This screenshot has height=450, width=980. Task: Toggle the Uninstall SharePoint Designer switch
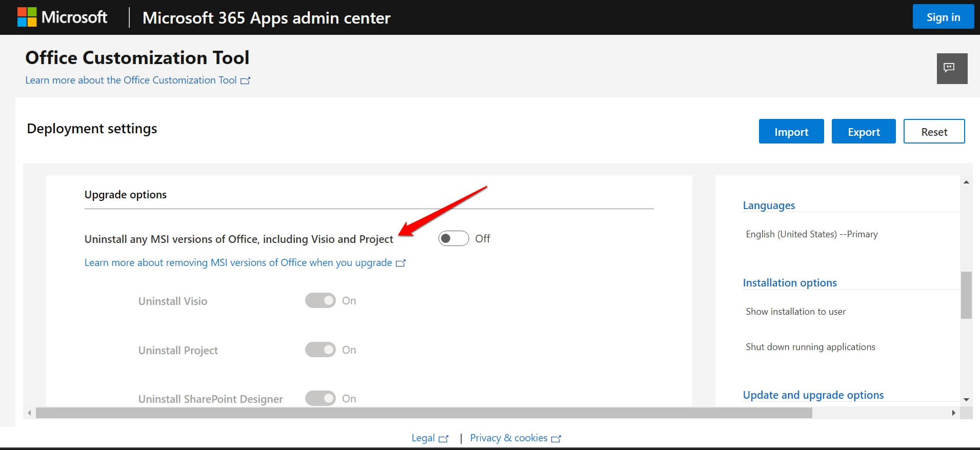321,398
